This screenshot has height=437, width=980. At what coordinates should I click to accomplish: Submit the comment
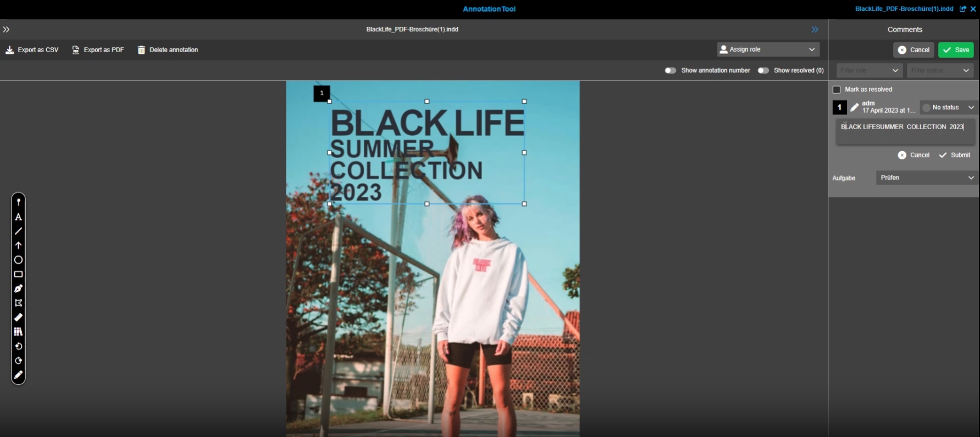pyautogui.click(x=955, y=155)
